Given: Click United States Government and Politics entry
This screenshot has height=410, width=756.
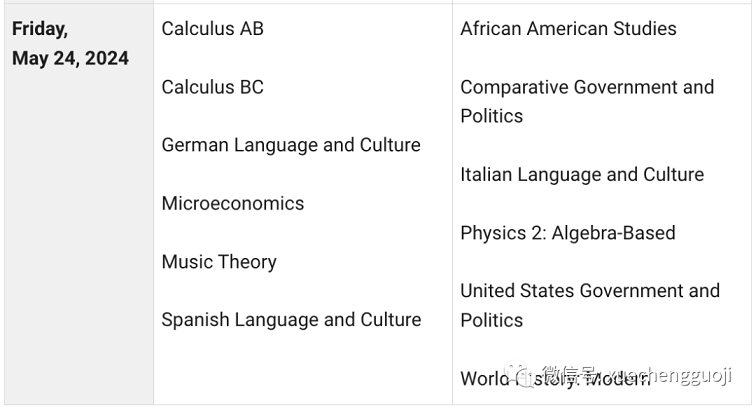Looking at the screenshot, I should tap(590, 305).
